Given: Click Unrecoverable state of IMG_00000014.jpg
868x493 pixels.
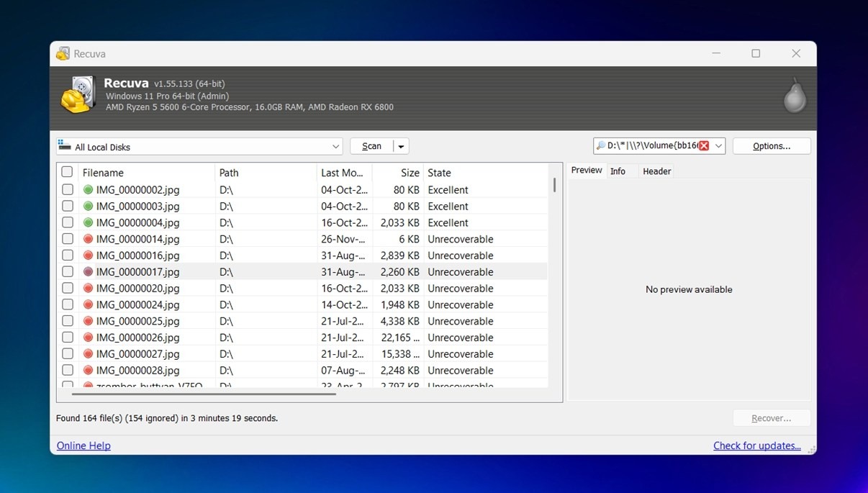Looking at the screenshot, I should pos(461,239).
